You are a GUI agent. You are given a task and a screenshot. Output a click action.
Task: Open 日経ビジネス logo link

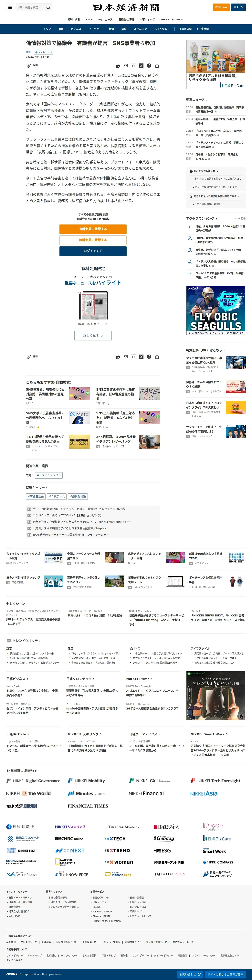point(166,827)
